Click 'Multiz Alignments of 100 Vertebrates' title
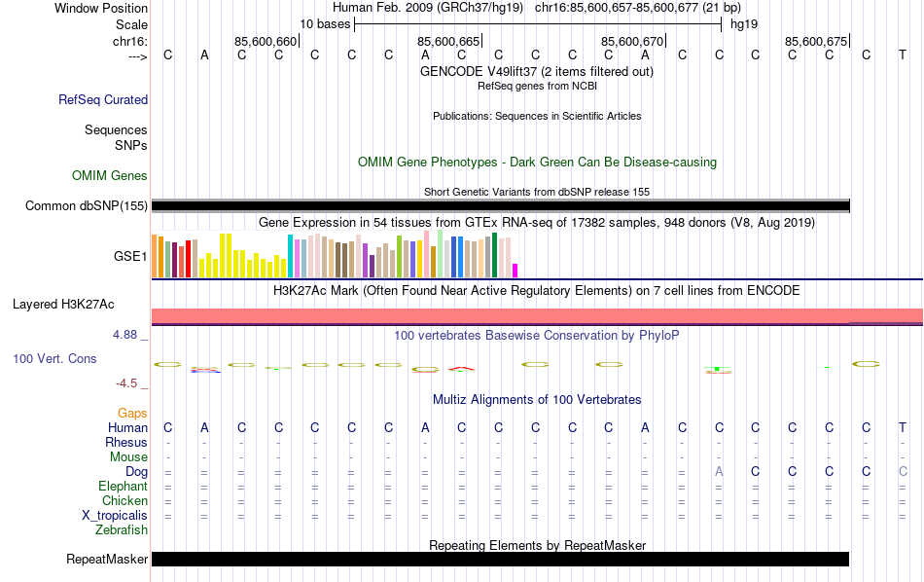 coord(537,400)
